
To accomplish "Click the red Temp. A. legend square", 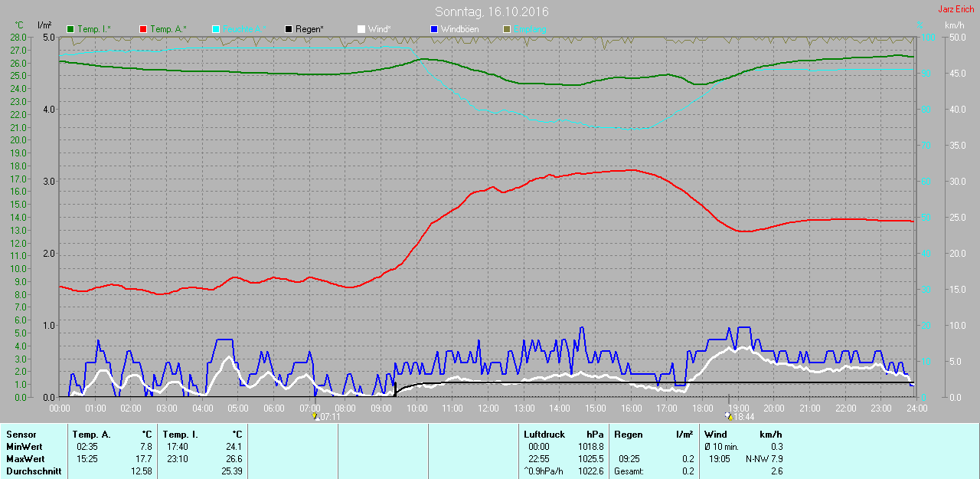I will pyautogui.click(x=143, y=29).
